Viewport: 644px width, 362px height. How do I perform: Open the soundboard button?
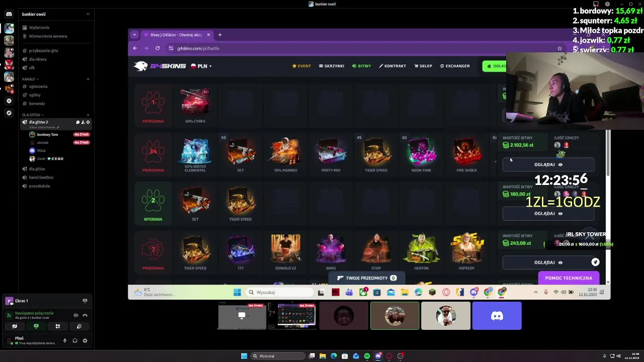click(x=79, y=326)
